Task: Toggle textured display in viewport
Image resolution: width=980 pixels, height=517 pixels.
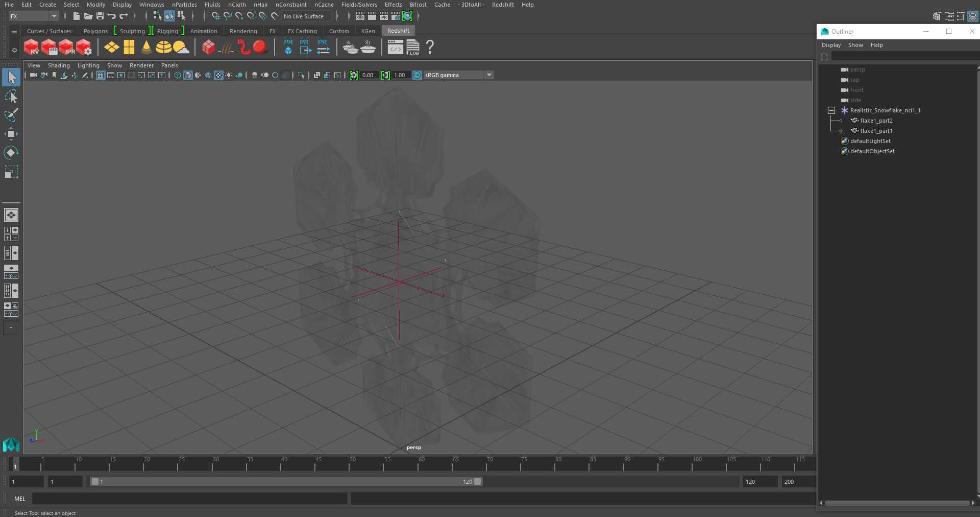Action: tap(218, 75)
